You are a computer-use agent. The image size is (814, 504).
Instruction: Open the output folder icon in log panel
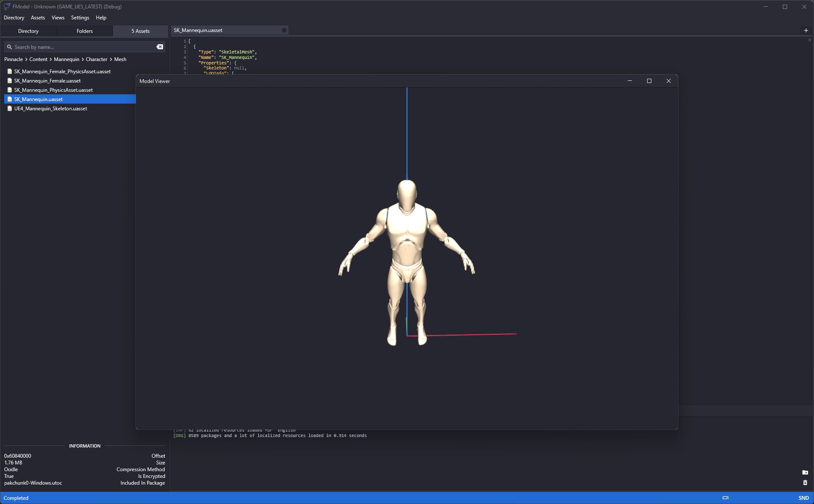805,472
